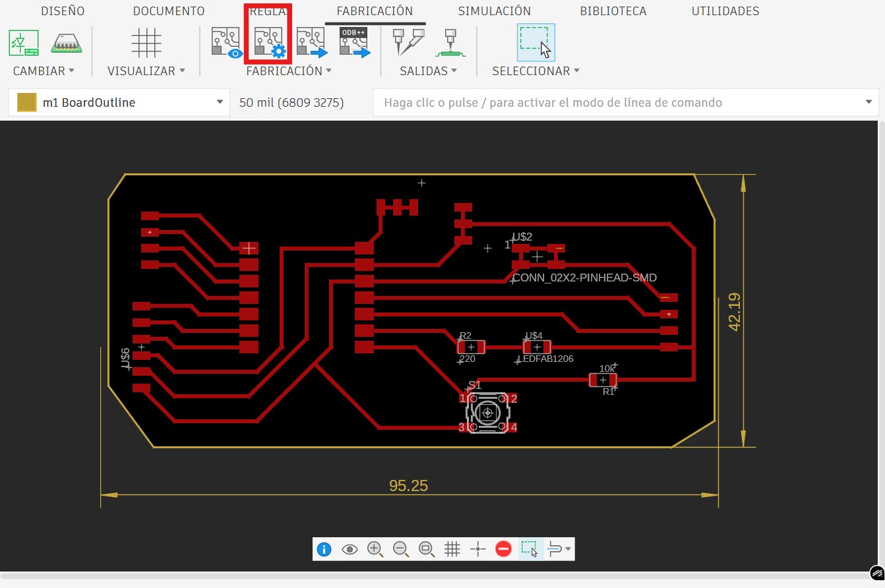The height and width of the screenshot is (588, 885).
Task: Go to the BIBLIOTECA tab
Action: coord(613,11)
